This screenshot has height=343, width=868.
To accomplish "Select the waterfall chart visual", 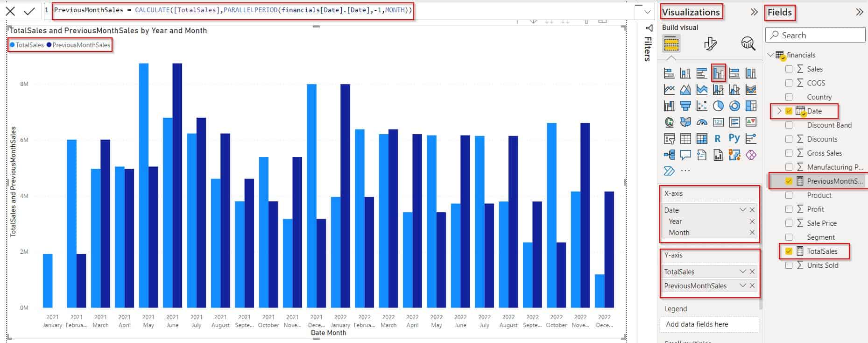I will tap(669, 106).
